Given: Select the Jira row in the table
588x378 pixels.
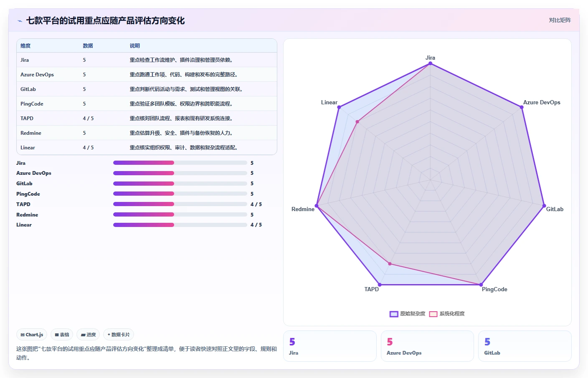Looking at the screenshot, I should pyautogui.click(x=147, y=60).
